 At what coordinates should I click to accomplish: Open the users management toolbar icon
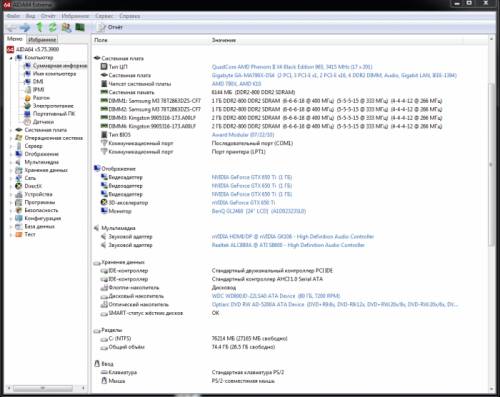tap(66, 27)
